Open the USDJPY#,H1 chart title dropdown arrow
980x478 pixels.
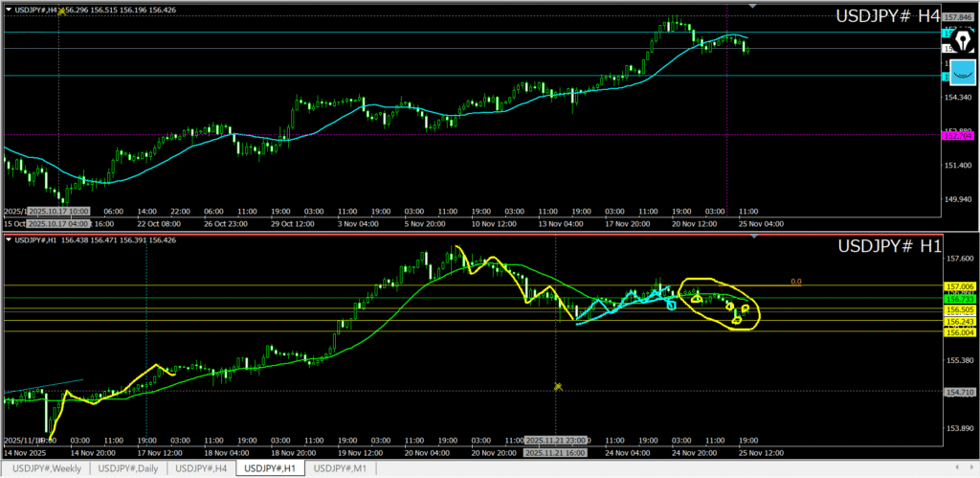(x=8, y=239)
